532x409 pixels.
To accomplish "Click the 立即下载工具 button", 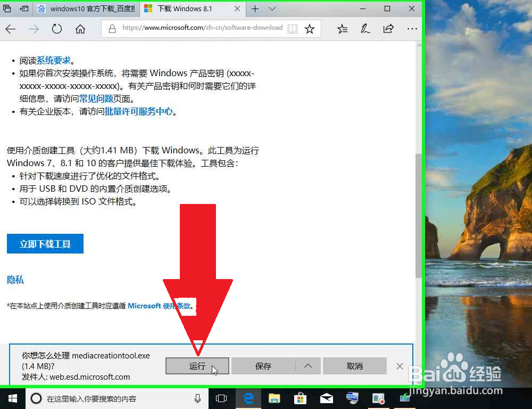I will 45,243.
